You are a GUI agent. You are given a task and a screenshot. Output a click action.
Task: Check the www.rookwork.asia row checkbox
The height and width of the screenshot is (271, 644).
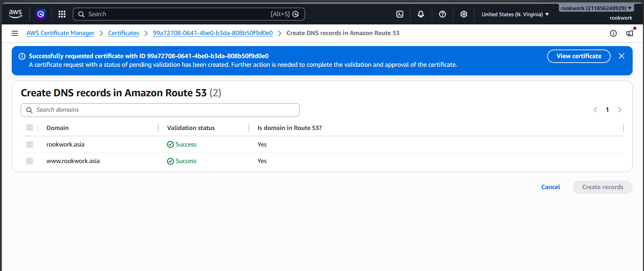[30, 161]
